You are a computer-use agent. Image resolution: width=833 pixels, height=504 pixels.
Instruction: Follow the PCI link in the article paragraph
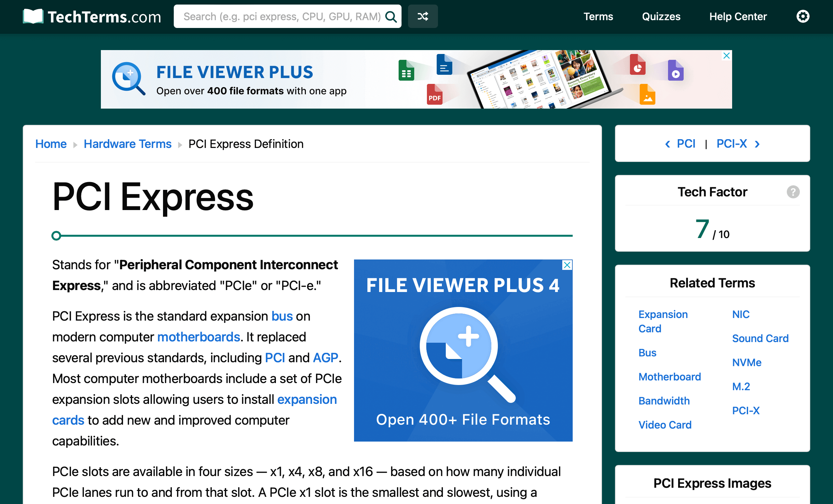tap(275, 358)
